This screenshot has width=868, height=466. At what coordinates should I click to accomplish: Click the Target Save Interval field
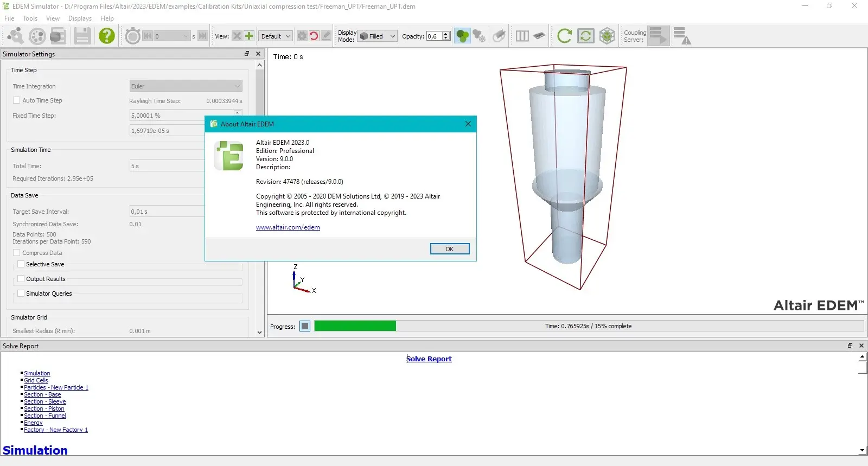[167, 212]
